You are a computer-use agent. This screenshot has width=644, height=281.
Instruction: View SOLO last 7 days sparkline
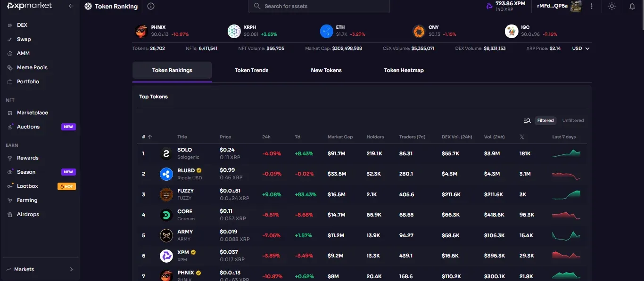[566, 153]
